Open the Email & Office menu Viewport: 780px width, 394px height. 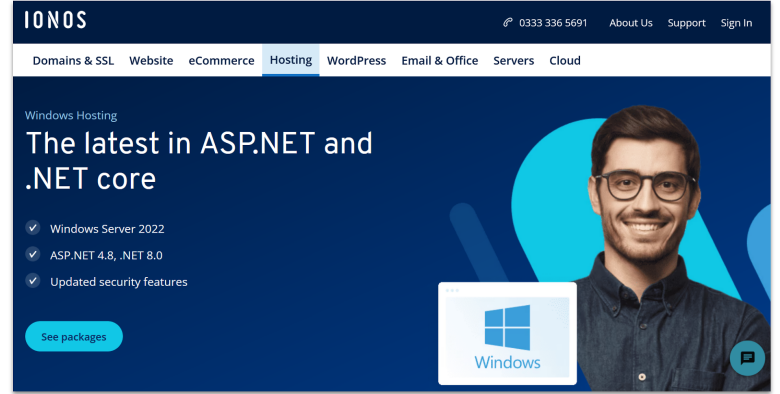[x=440, y=60]
